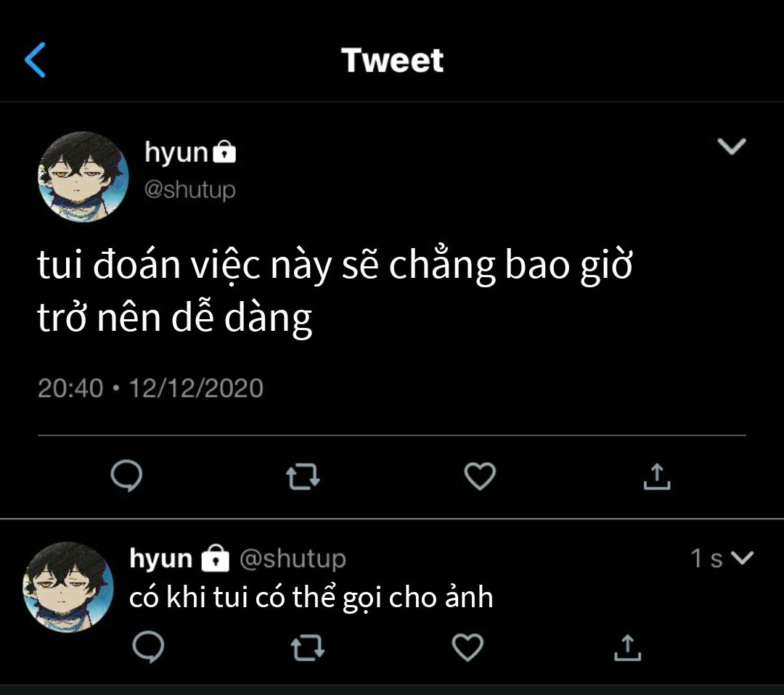Retweet the main tweet
This screenshot has height=695, width=784.
tap(303, 477)
